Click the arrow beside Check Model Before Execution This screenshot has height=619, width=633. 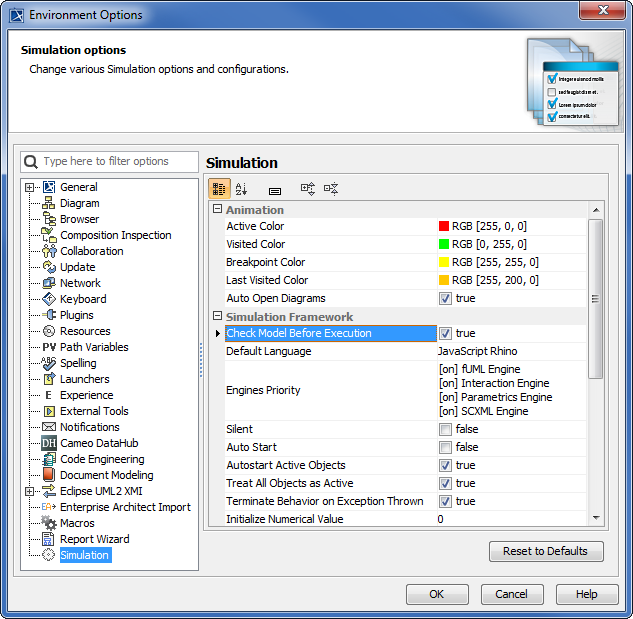(218, 334)
